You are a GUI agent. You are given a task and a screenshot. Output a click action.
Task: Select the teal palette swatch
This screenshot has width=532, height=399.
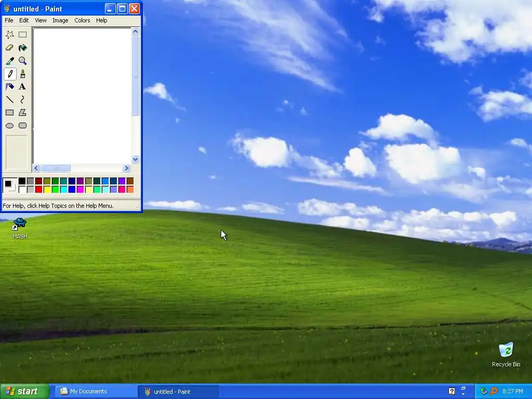pyautogui.click(x=64, y=181)
